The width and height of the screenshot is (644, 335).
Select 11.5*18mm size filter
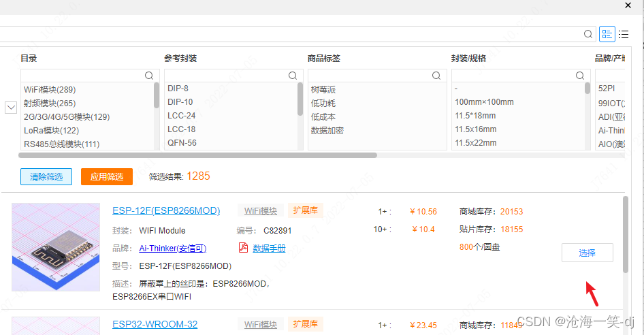click(x=475, y=116)
